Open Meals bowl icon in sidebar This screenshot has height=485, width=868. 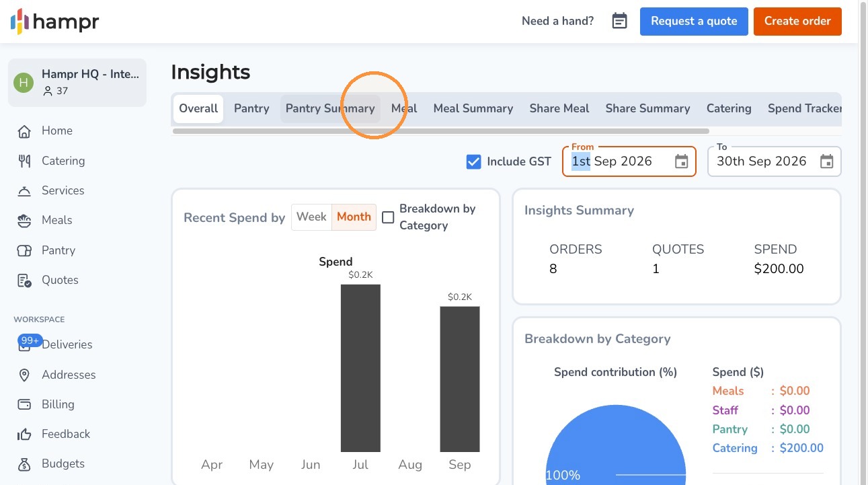click(24, 220)
